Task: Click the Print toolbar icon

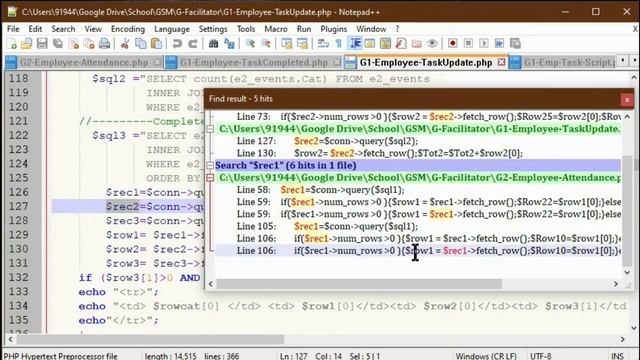Action: coord(104,44)
